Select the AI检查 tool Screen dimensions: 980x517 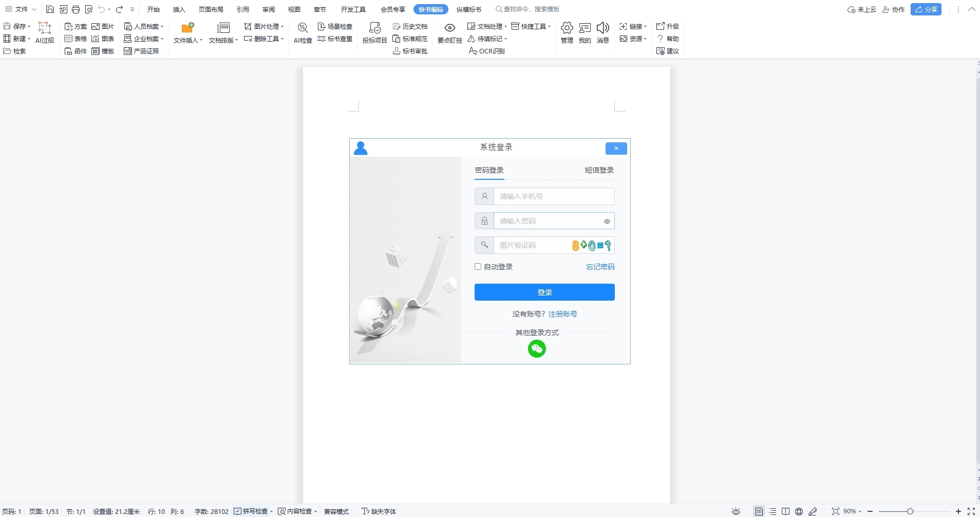(x=303, y=33)
